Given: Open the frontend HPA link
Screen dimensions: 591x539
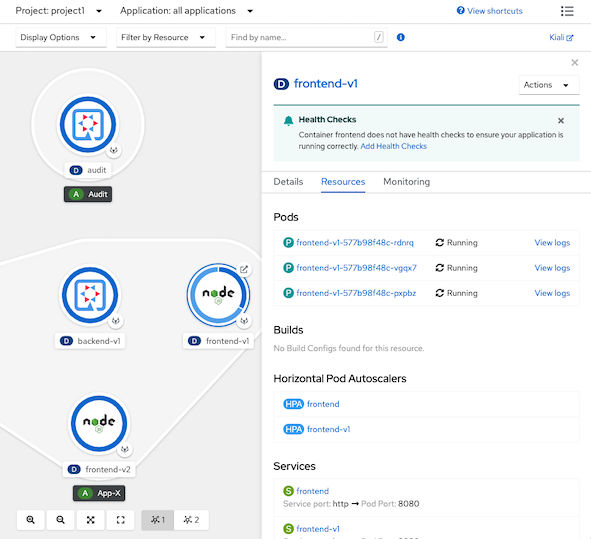Looking at the screenshot, I should coord(323,404).
